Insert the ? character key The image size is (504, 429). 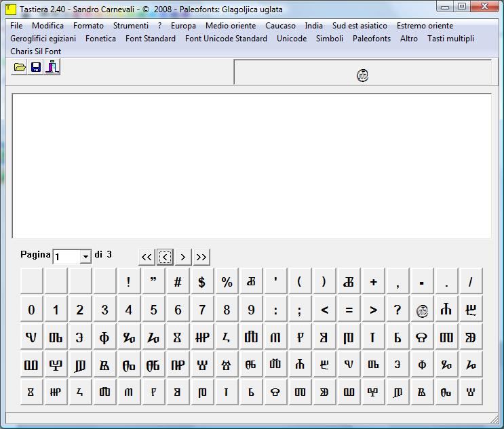coord(398,309)
